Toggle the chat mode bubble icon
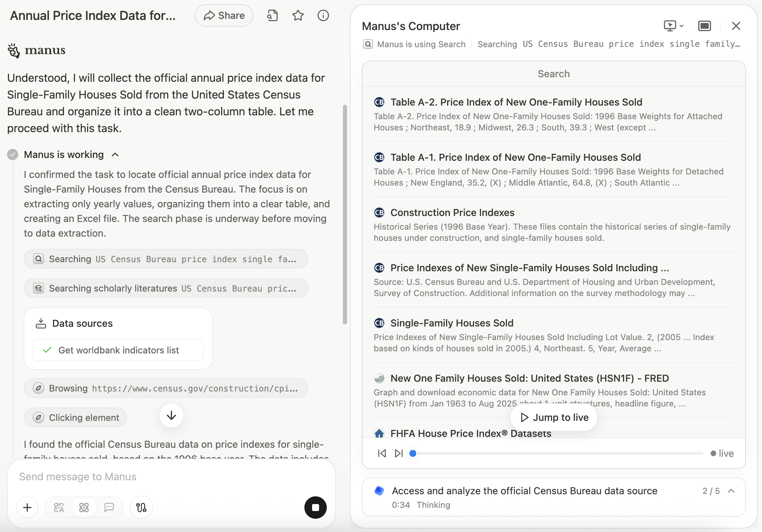762x532 pixels. click(109, 508)
